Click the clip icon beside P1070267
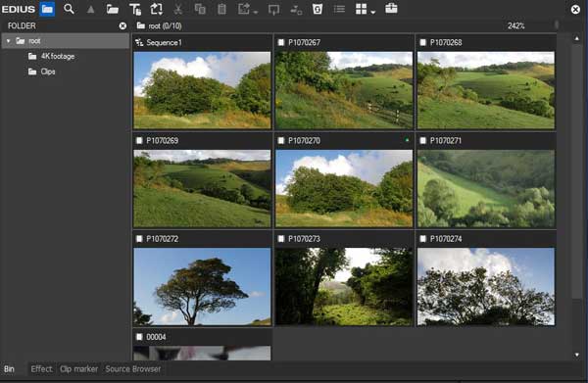The image size is (588, 383). (281, 42)
